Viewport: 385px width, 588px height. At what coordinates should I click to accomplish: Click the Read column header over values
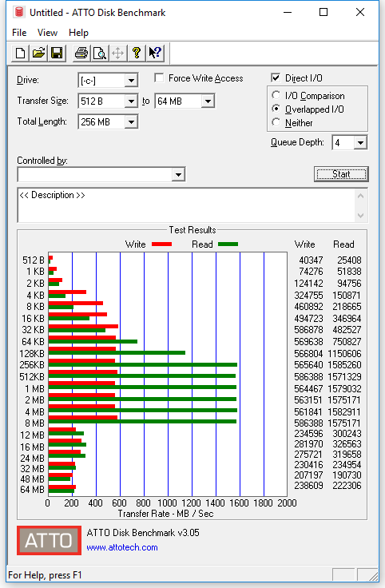click(x=343, y=244)
